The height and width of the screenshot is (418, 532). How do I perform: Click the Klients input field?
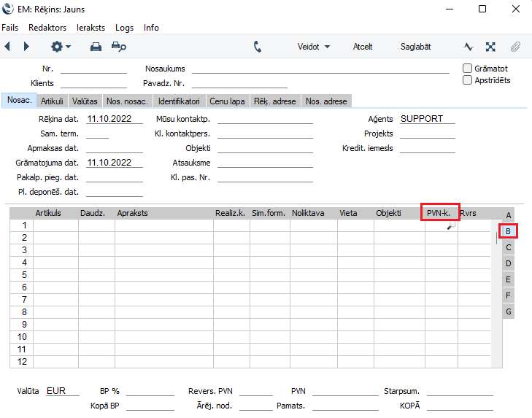(93, 83)
